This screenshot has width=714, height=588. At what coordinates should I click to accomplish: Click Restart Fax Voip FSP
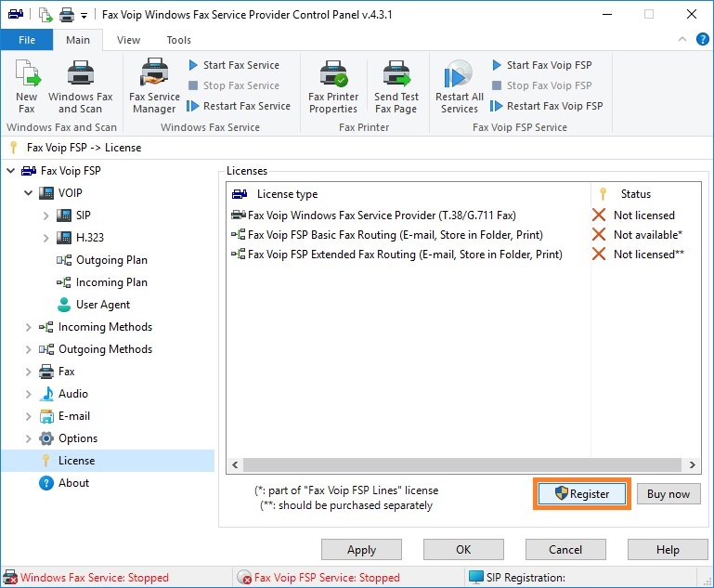pos(547,106)
